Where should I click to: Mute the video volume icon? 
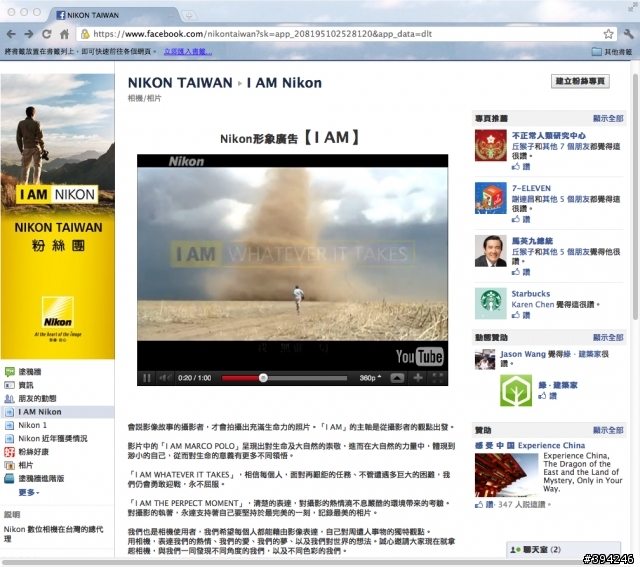point(165,378)
